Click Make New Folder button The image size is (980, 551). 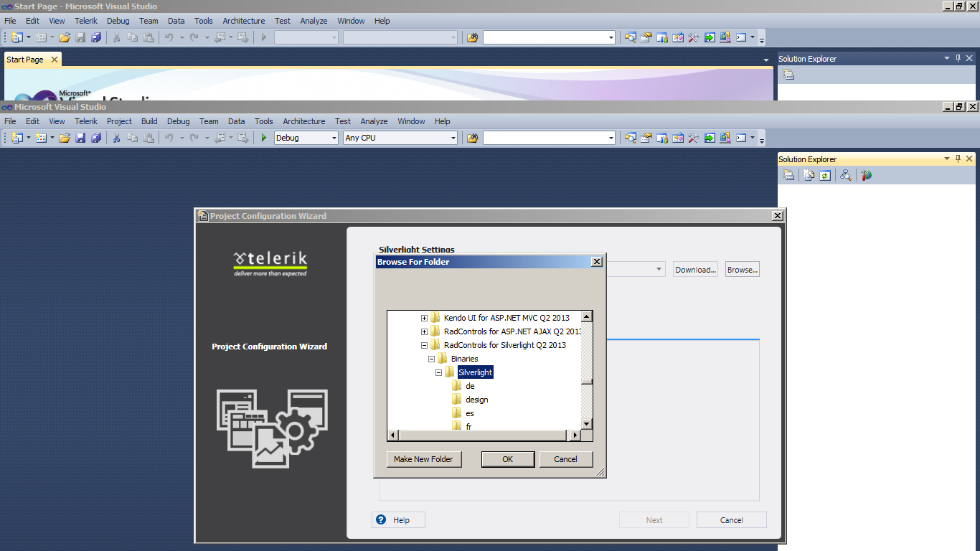423,459
